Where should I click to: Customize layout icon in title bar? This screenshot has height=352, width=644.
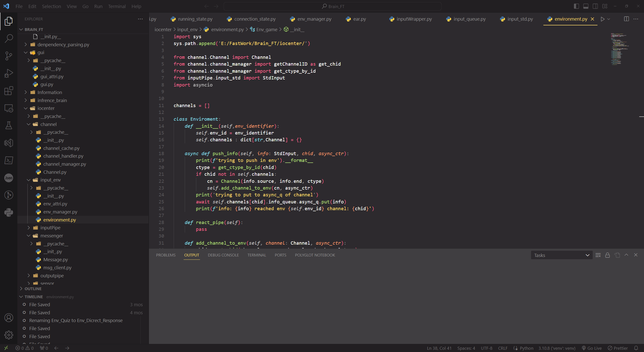point(605,6)
